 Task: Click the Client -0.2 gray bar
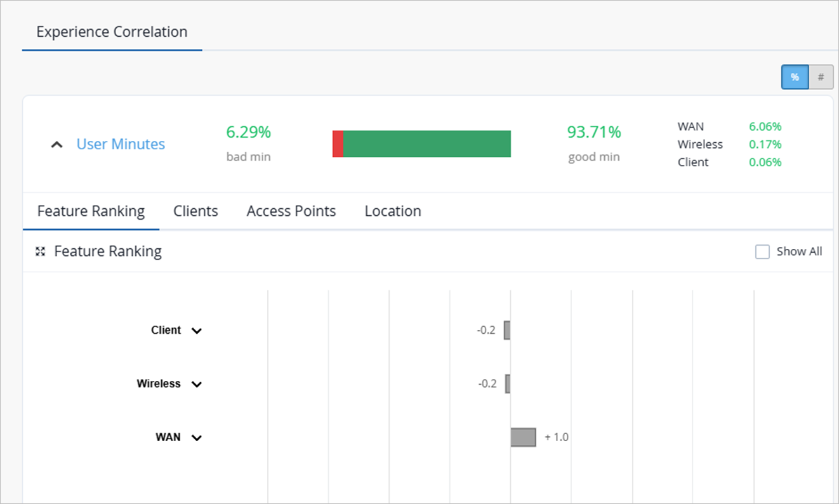(507, 330)
